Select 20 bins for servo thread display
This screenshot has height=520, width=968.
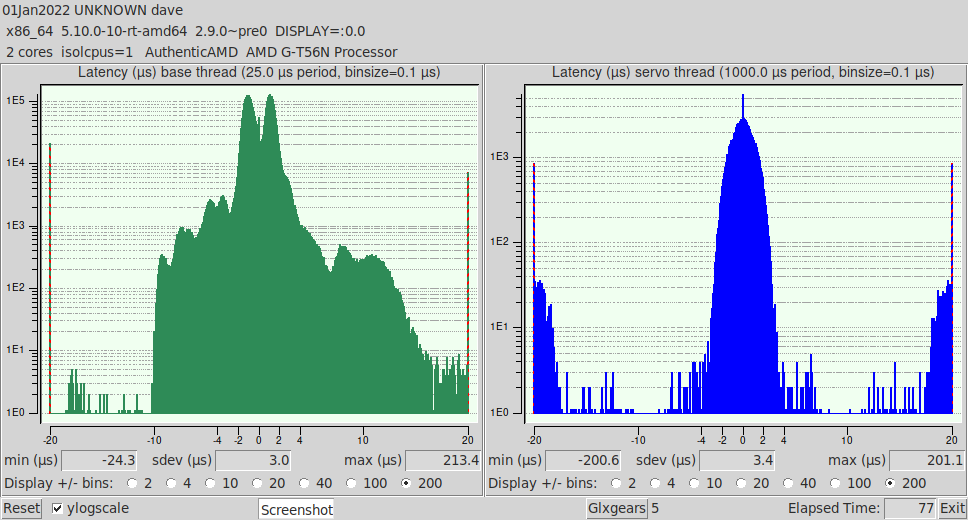741,483
